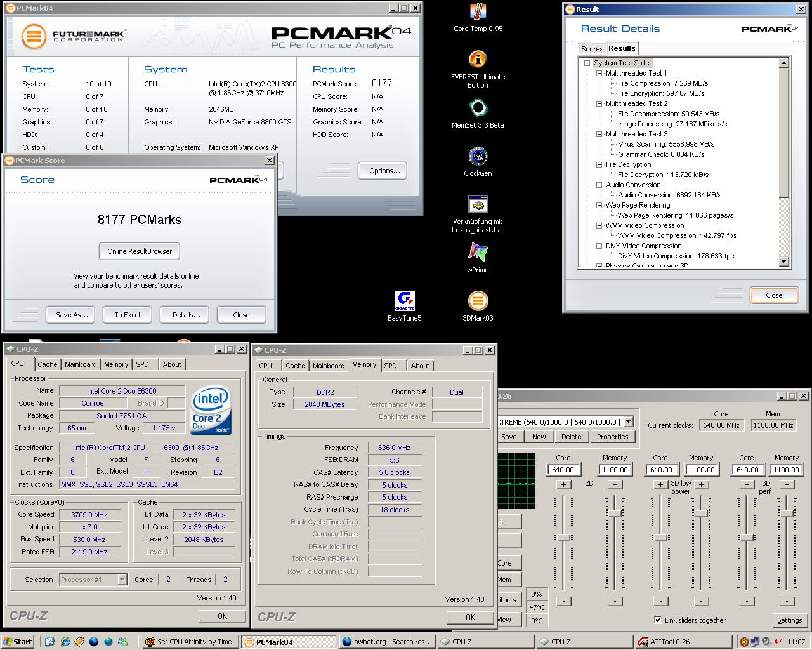This screenshot has height=650, width=812.
Task: Launch Internet Explorer from quick launch
Action: (64, 642)
